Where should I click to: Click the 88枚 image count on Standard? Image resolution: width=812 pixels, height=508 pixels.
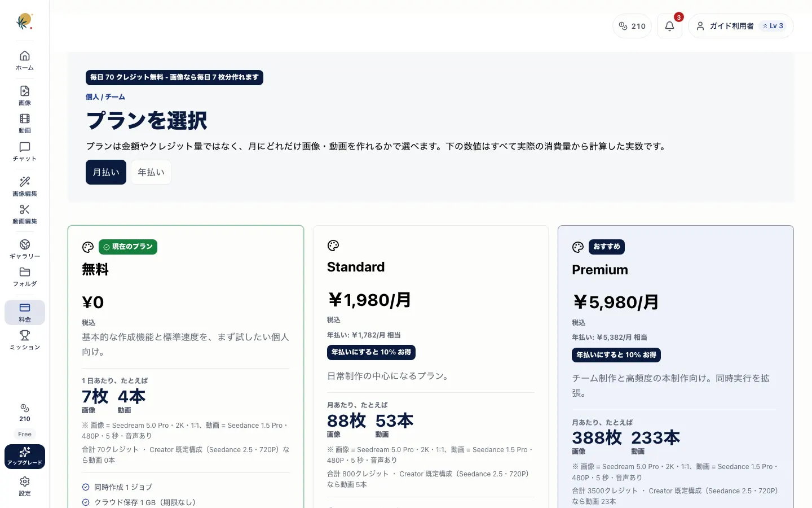[x=347, y=421]
